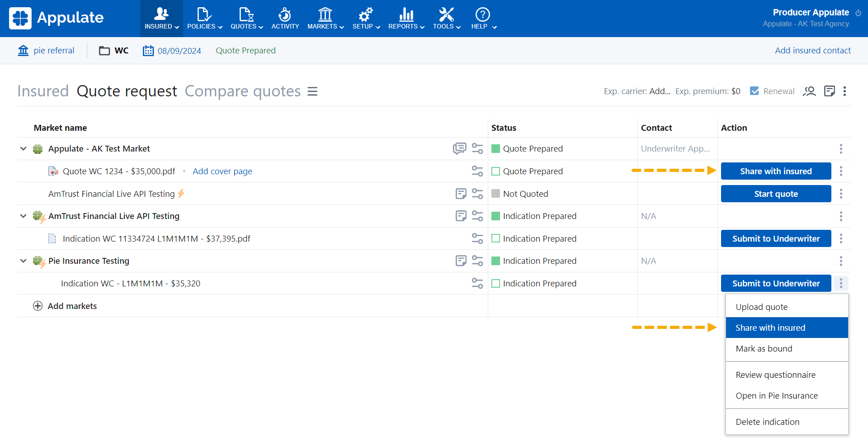This screenshot has height=447, width=868.
Task: Choose Mark as bound from context menu
Action: [764, 348]
